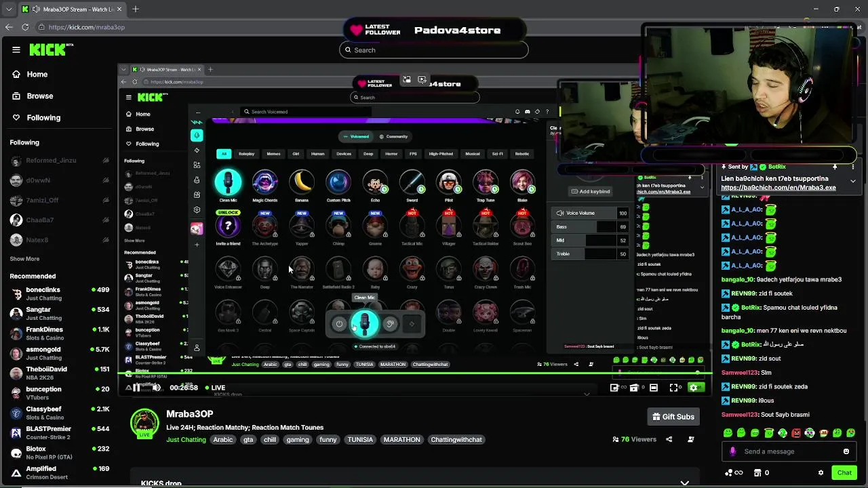868x488 pixels.
Task: Toggle the background effects button in the voice bar
Action: [412, 324]
